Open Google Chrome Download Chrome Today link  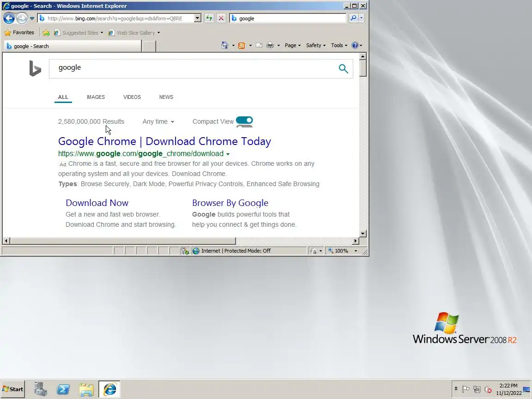pos(164,141)
